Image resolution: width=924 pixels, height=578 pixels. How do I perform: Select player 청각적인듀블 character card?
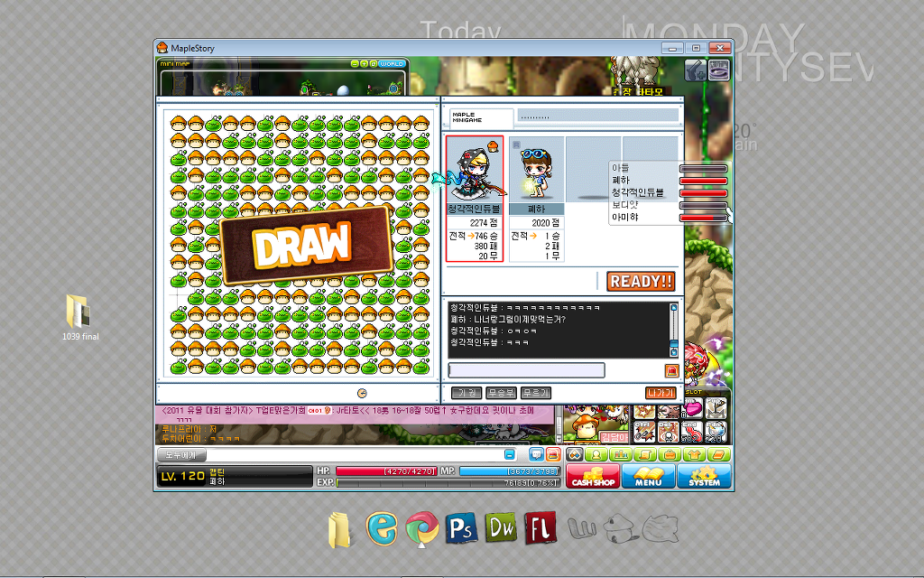pos(475,198)
